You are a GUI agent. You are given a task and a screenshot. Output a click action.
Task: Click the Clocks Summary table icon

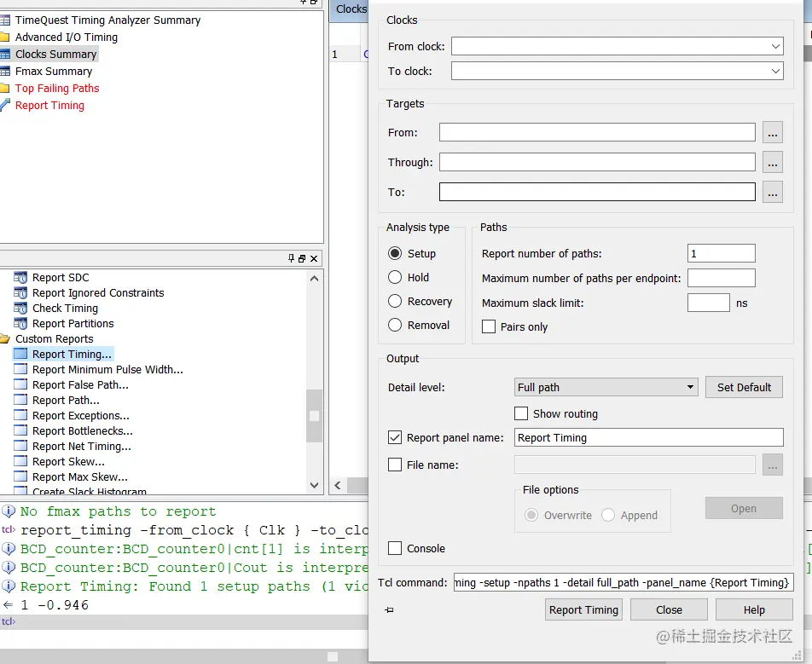click(x=4, y=55)
